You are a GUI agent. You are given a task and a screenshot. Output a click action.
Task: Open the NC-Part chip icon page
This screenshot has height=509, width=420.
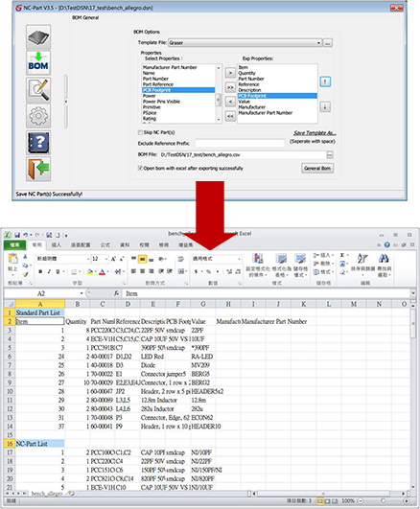(x=38, y=37)
